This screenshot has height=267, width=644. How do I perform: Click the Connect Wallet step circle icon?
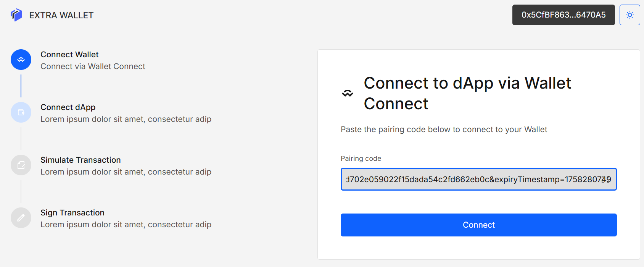[x=21, y=60]
